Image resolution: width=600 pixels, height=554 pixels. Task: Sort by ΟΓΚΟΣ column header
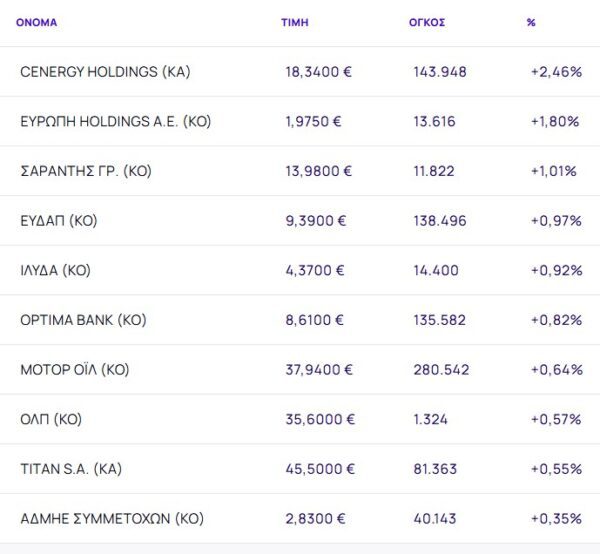tap(428, 23)
